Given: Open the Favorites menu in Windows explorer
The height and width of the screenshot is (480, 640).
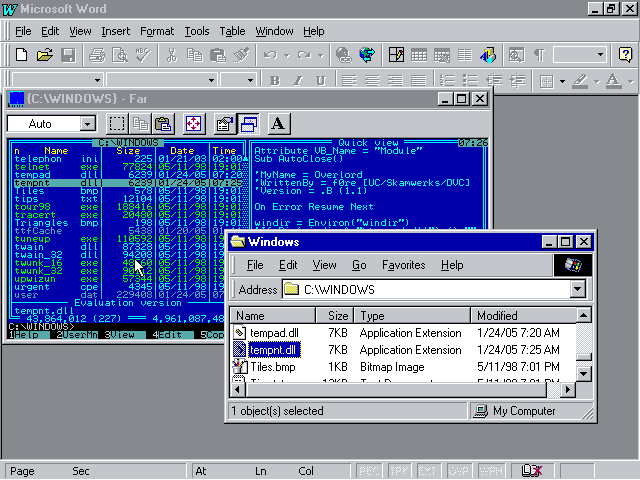Looking at the screenshot, I should click(403, 265).
